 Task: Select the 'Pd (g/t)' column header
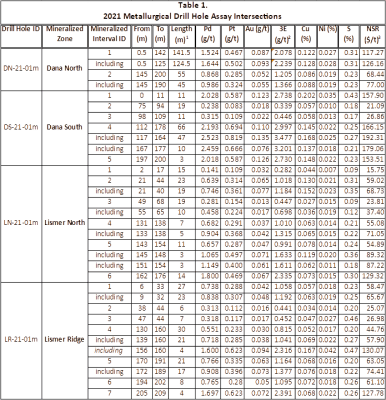point(208,34)
